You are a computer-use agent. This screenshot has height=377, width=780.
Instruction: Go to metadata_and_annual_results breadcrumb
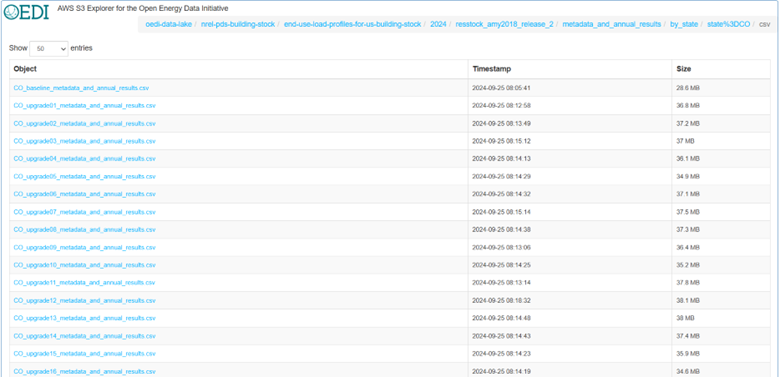pos(612,24)
